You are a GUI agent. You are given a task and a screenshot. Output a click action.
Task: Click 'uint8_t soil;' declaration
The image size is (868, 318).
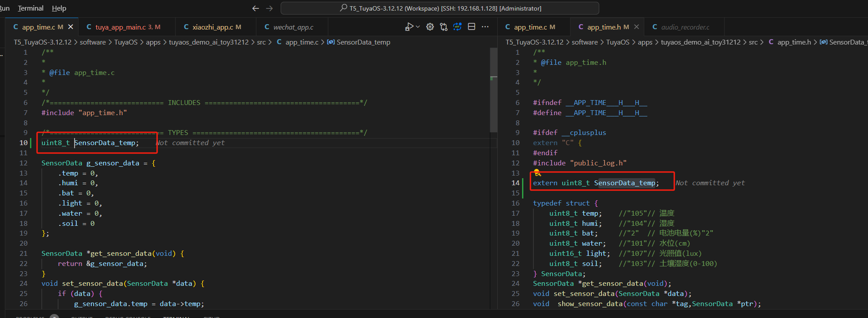pos(575,264)
